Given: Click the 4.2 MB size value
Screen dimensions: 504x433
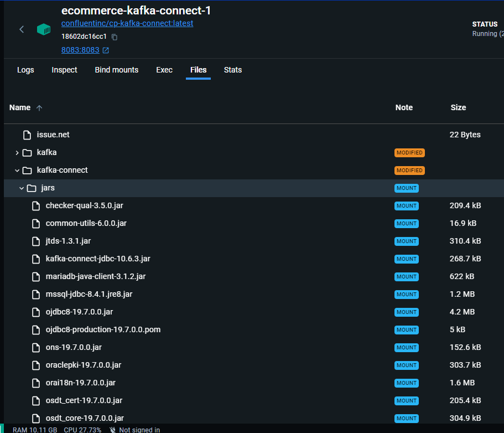Looking at the screenshot, I should tap(462, 312).
